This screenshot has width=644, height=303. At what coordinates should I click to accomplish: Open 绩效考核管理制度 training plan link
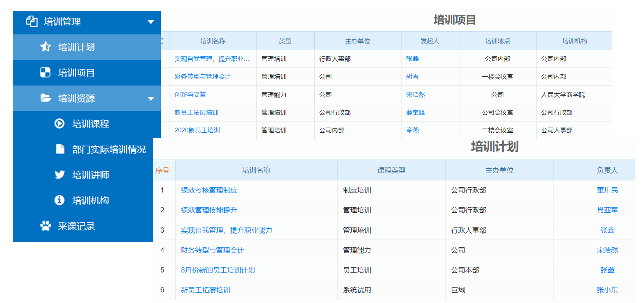tap(209, 190)
